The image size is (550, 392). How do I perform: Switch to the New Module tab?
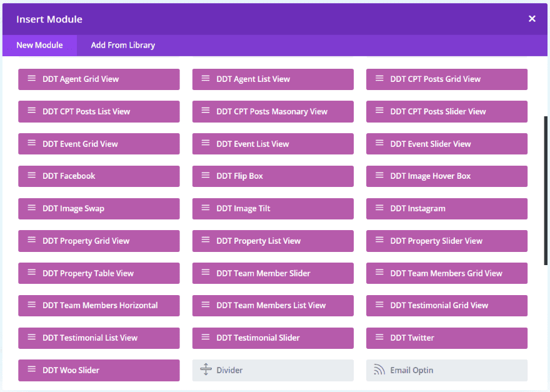[x=39, y=45]
